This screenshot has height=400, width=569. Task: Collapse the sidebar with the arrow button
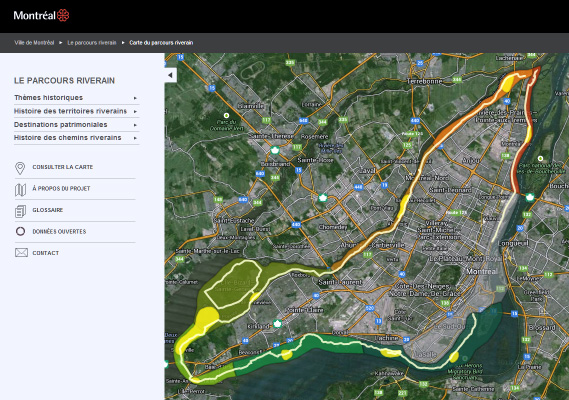pyautogui.click(x=171, y=75)
